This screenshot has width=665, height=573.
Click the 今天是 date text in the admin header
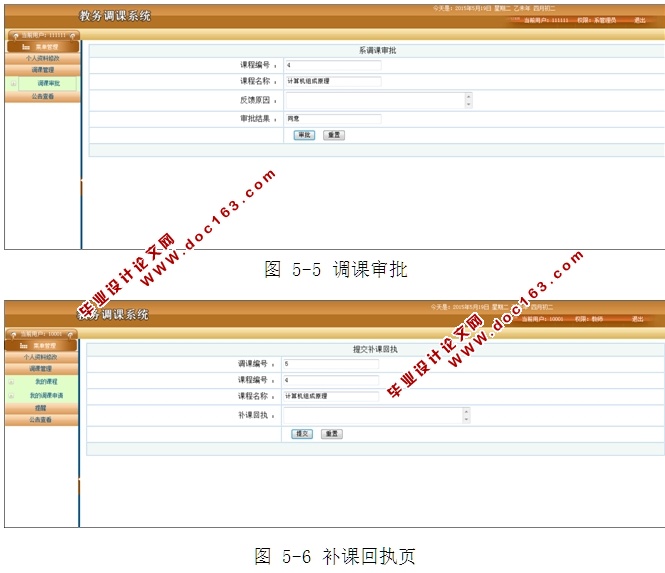494,8
